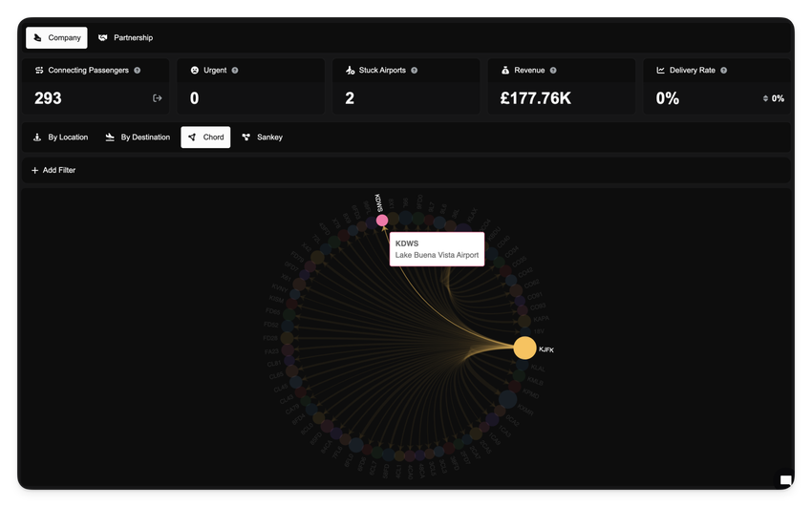Switch to the Sankey view
812x507 pixels.
pyautogui.click(x=262, y=137)
